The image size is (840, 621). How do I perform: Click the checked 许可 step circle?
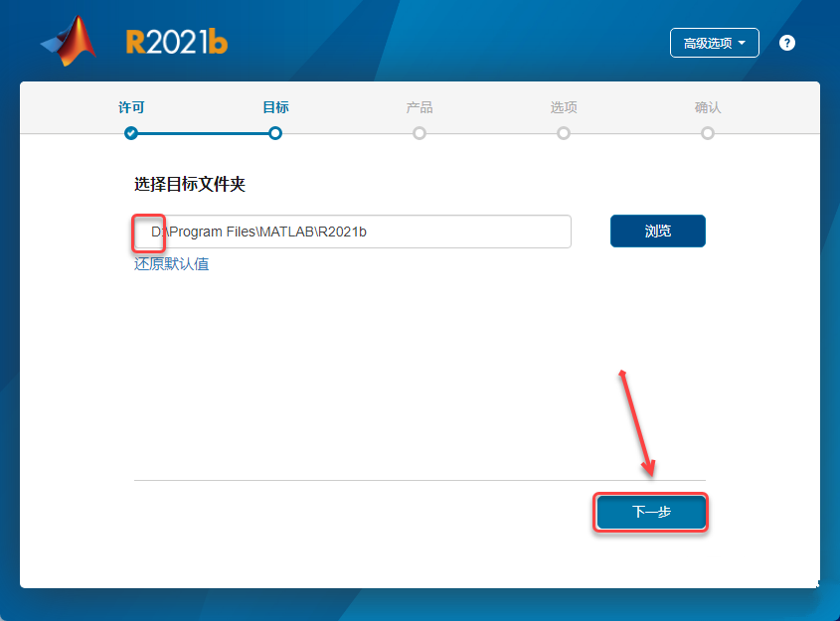pos(130,133)
